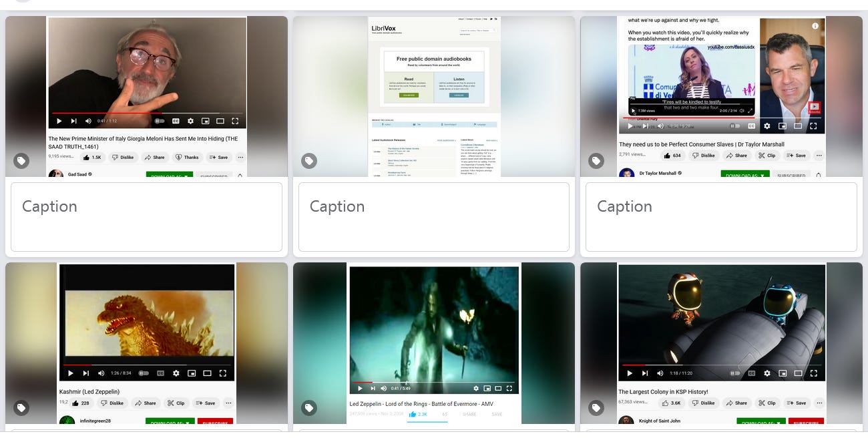Click green Read button in LibriVox screenshot
Viewport: 868px width, 438px height.
[x=409, y=95]
